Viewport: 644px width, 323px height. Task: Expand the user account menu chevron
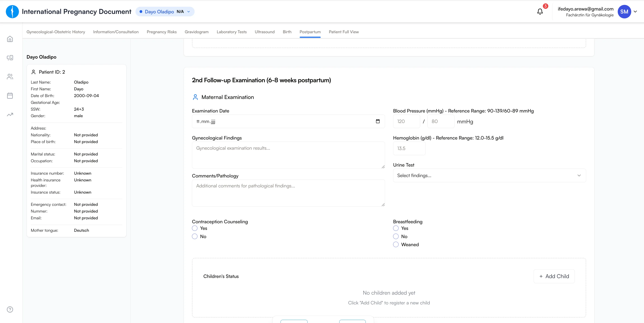(x=635, y=11)
